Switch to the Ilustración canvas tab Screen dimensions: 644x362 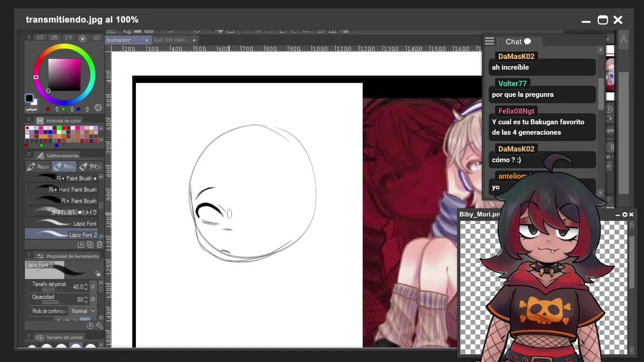click(x=127, y=40)
